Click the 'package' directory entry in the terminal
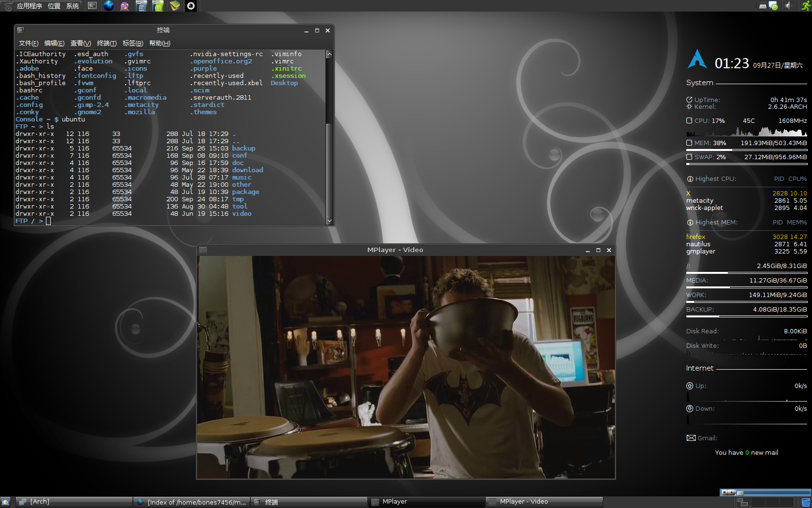This screenshot has width=812, height=508. click(246, 192)
